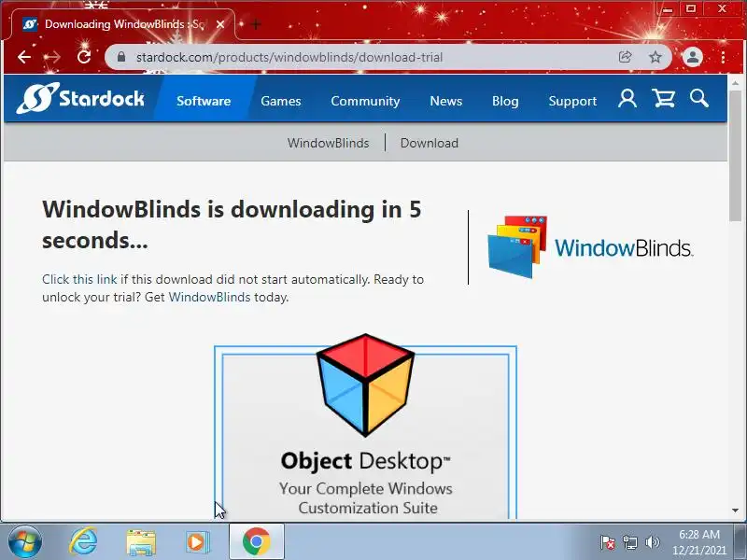Image resolution: width=747 pixels, height=560 pixels.
Task: Open the Action Center flag icon
Action: (608, 542)
